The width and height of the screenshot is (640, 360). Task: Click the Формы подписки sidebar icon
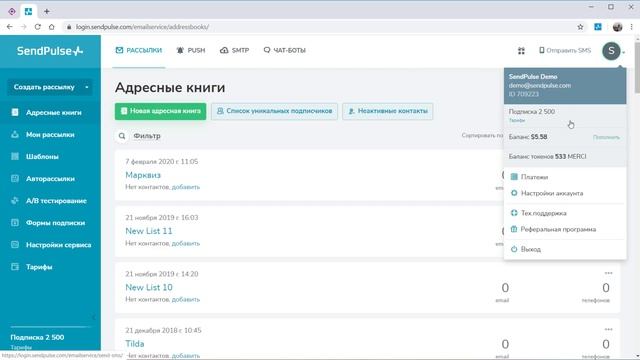(x=15, y=222)
